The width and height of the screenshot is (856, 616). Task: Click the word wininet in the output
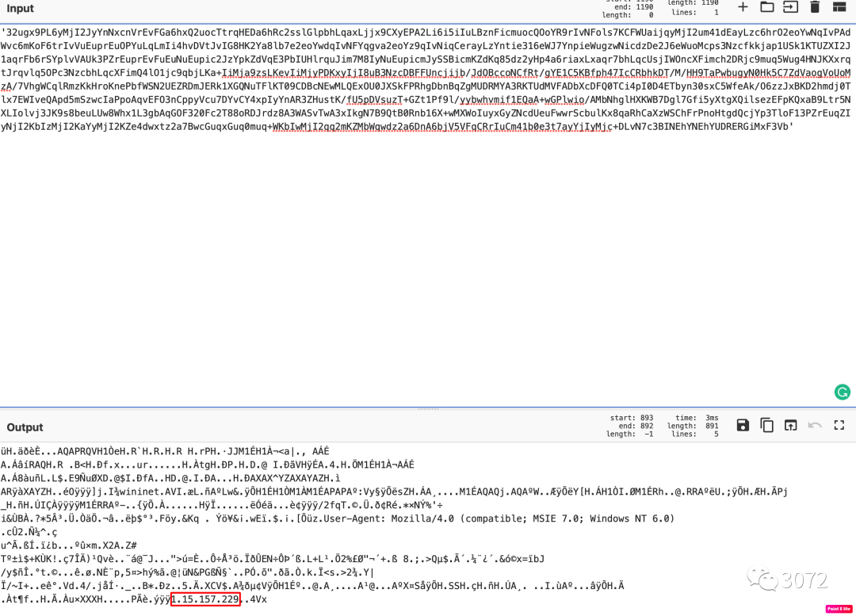coord(150,492)
